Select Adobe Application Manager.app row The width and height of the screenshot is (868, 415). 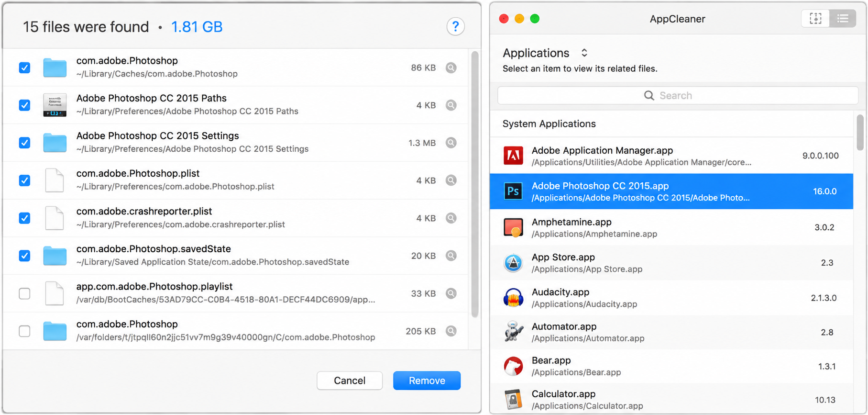(x=671, y=156)
